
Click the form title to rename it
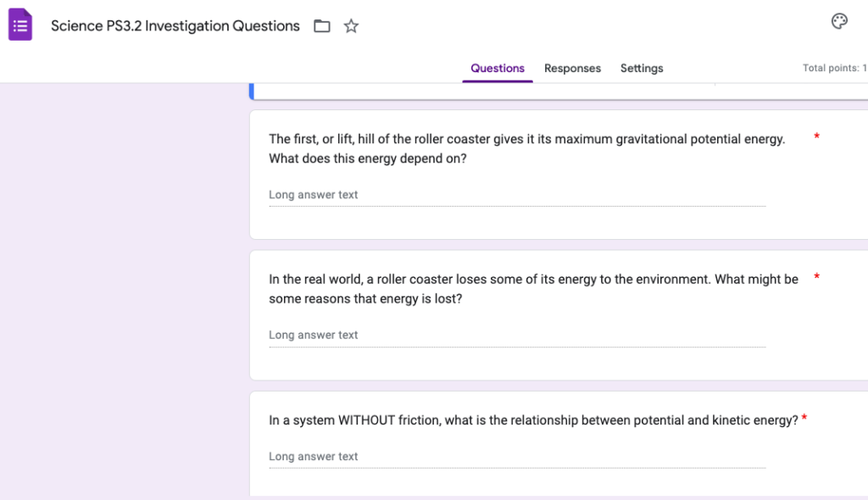click(x=175, y=26)
